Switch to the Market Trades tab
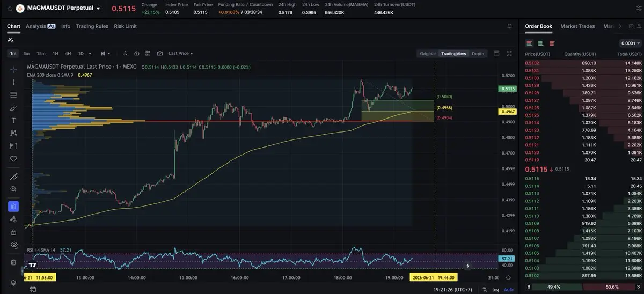This screenshot has width=644, height=294. pos(577,26)
